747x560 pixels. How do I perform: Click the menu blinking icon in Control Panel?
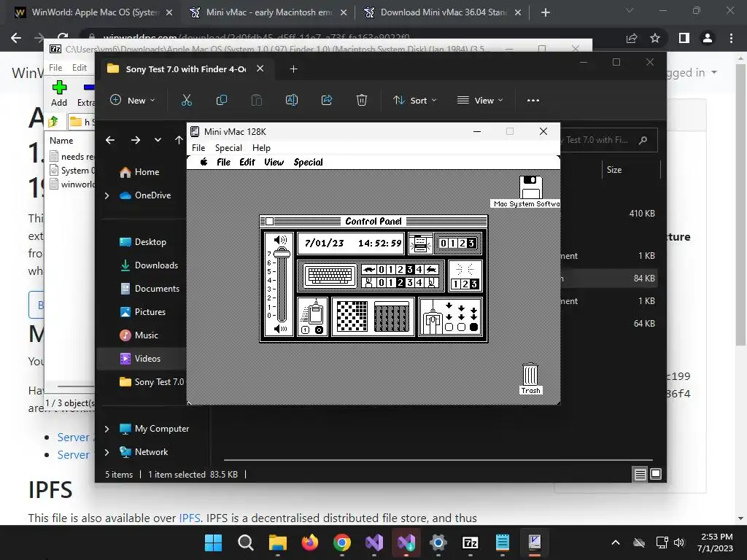420,244
